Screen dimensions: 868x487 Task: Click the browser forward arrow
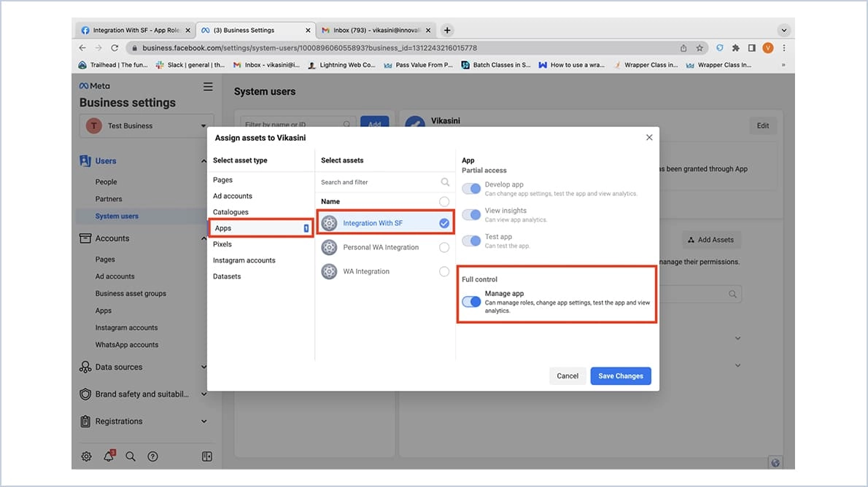pyautogui.click(x=98, y=48)
